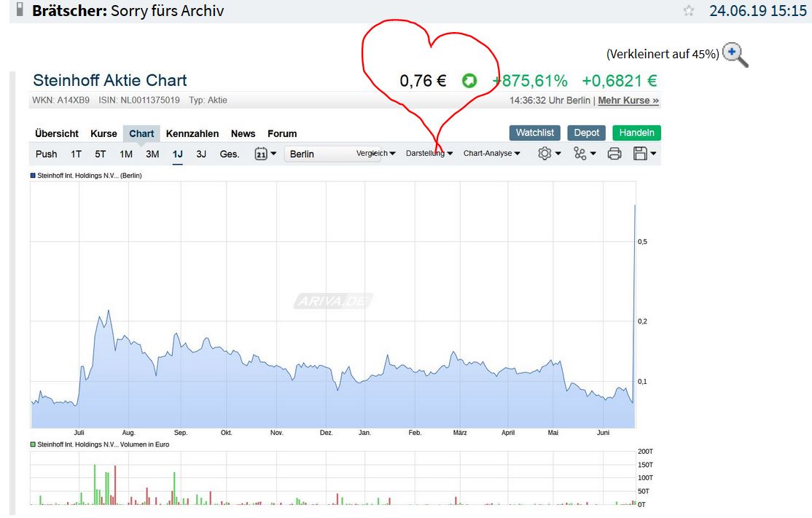
Task: Click the tall green volume bar in July
Action: [x=95, y=484]
